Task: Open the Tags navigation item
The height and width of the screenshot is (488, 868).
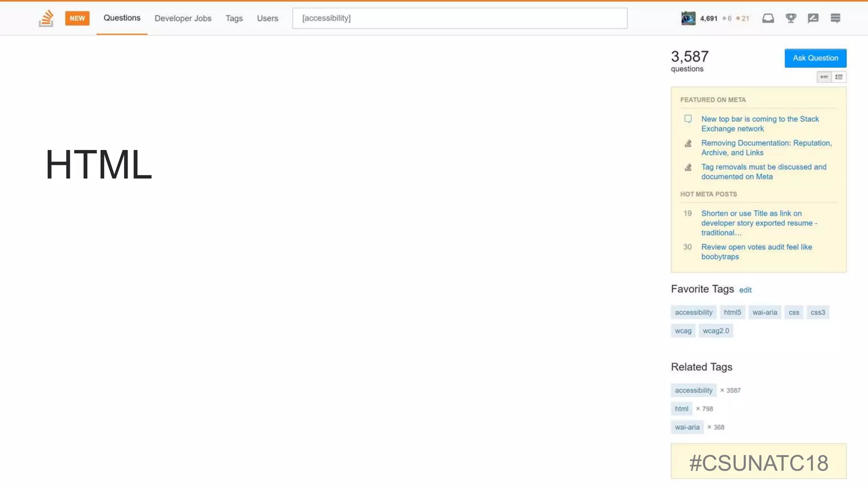Action: pos(234,18)
